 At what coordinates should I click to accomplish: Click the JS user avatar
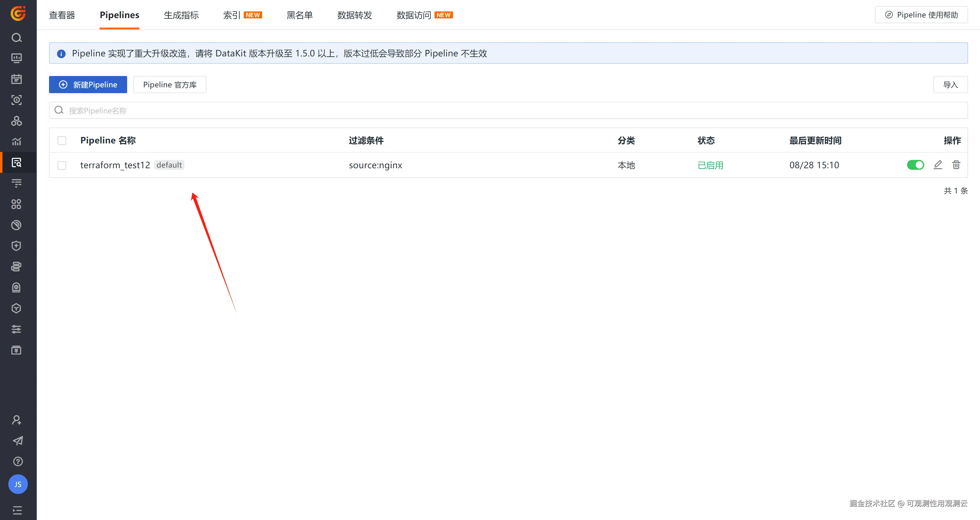tap(18, 484)
